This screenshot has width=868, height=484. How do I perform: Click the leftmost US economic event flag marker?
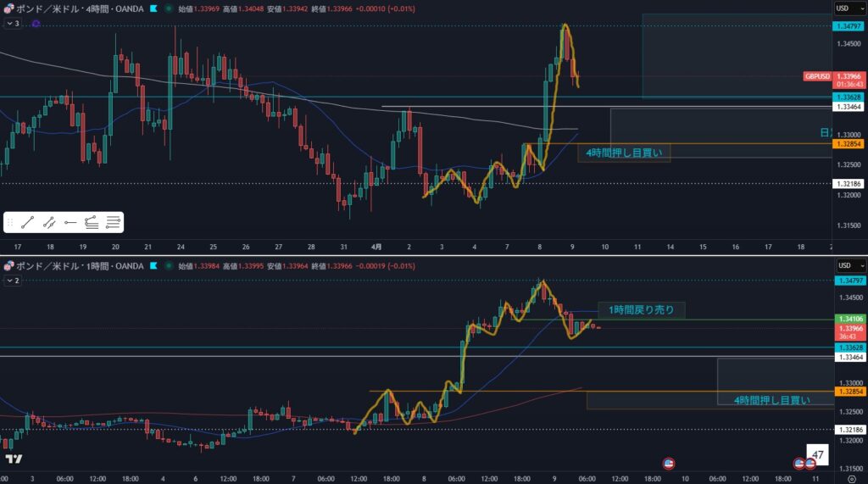(x=668, y=463)
